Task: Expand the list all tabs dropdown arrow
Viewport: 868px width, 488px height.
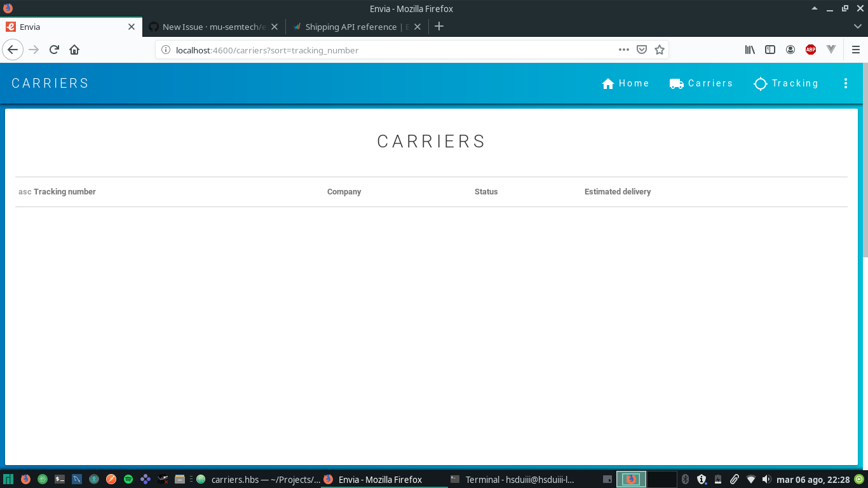Action: [857, 27]
